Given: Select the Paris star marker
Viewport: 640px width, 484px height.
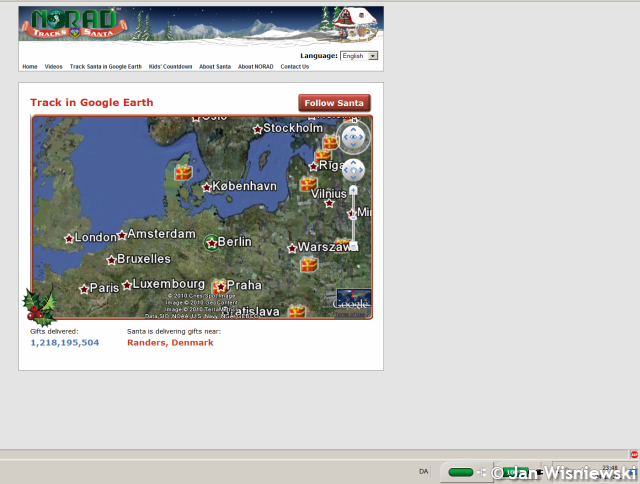Looking at the screenshot, I should 84,289.
